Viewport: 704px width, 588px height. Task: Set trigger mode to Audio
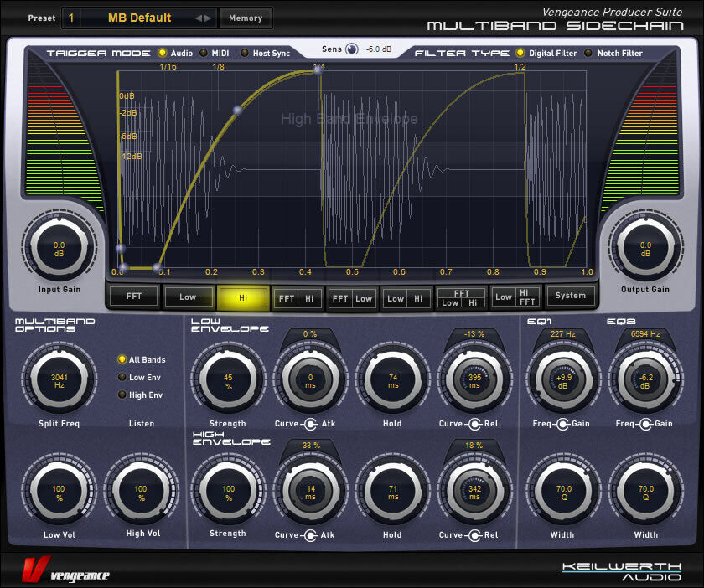(163, 53)
